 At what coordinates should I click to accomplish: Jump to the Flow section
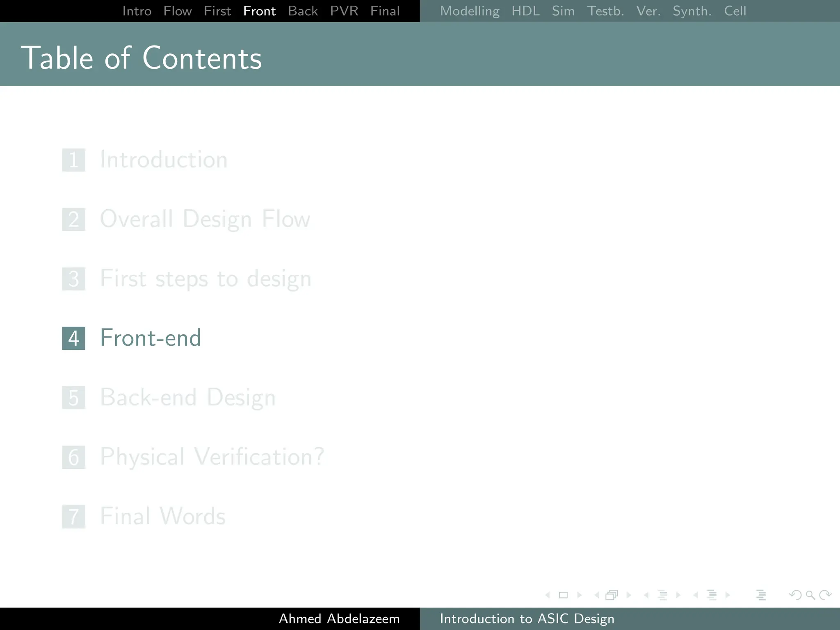pos(178,11)
